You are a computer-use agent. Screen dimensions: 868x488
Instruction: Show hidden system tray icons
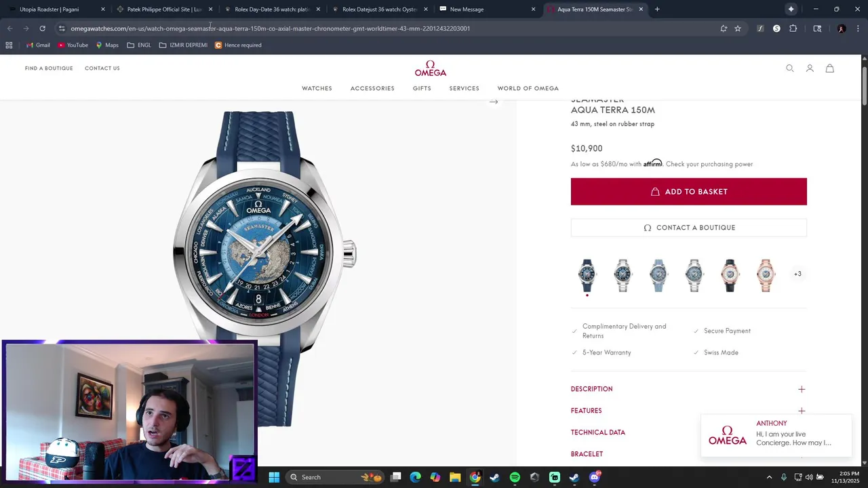(x=769, y=477)
